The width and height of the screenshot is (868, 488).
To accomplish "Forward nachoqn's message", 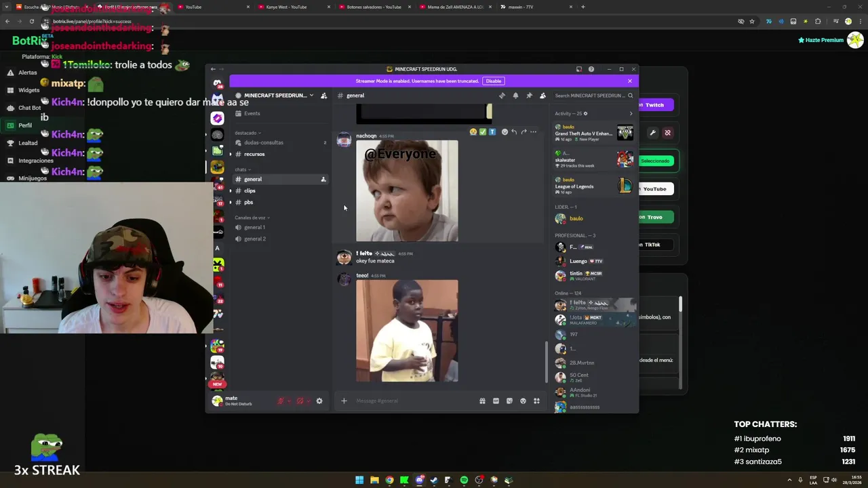I will 524,131.
